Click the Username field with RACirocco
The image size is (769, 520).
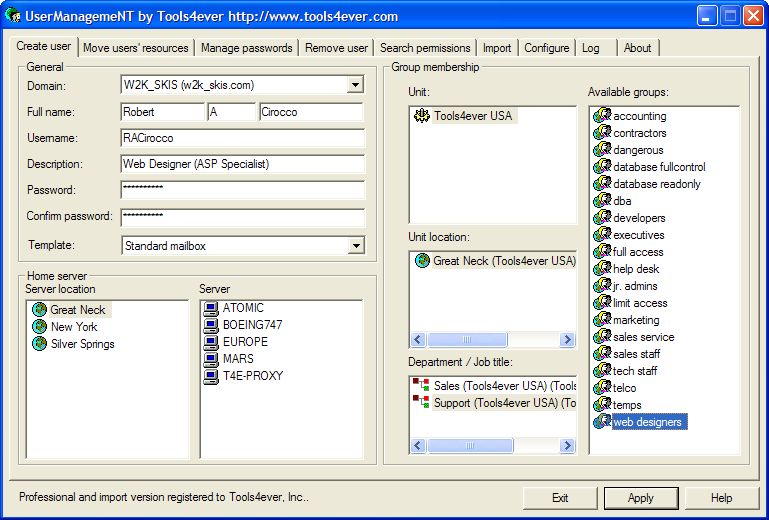(242, 138)
